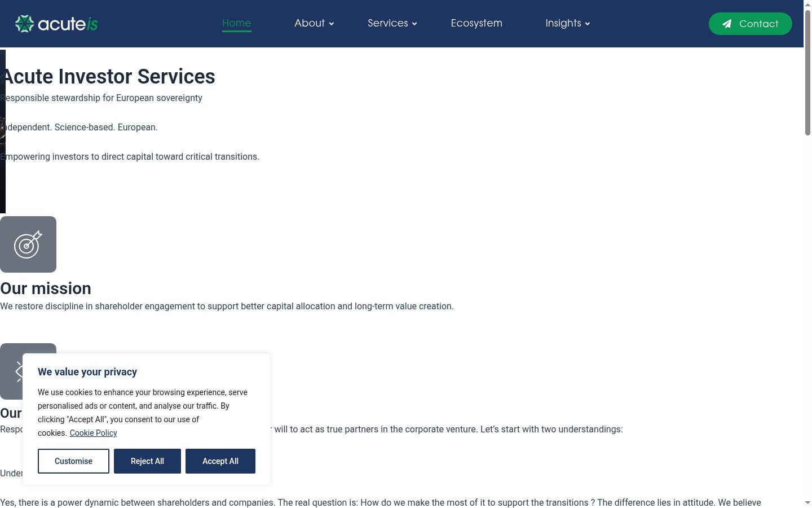Open the Home menu item
Image resolution: width=812 pixels, height=508 pixels.
coord(237,23)
